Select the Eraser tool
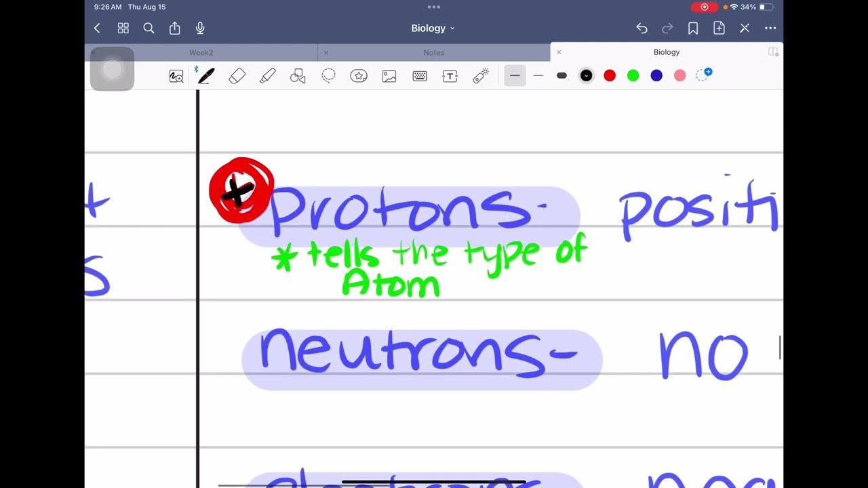 point(237,76)
